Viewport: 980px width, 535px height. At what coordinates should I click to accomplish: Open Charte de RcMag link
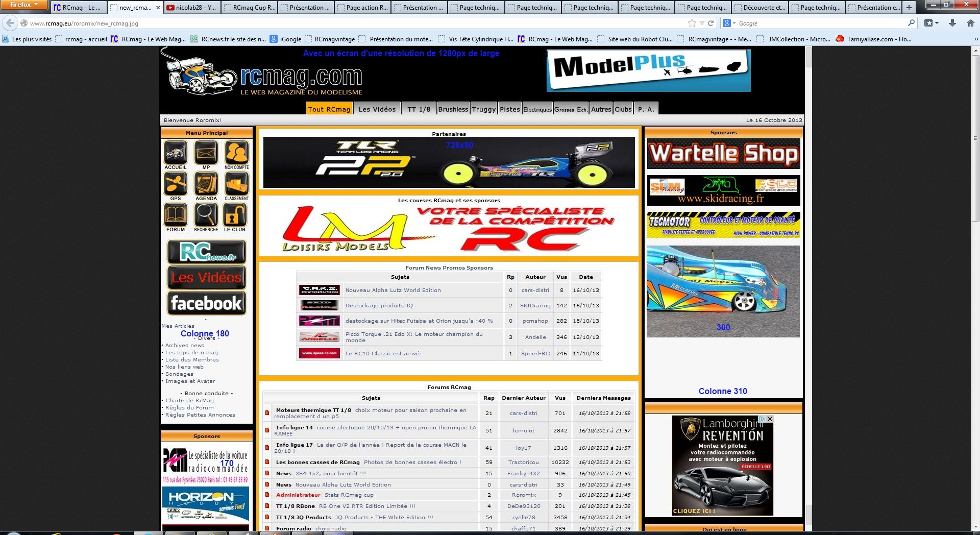(x=189, y=400)
